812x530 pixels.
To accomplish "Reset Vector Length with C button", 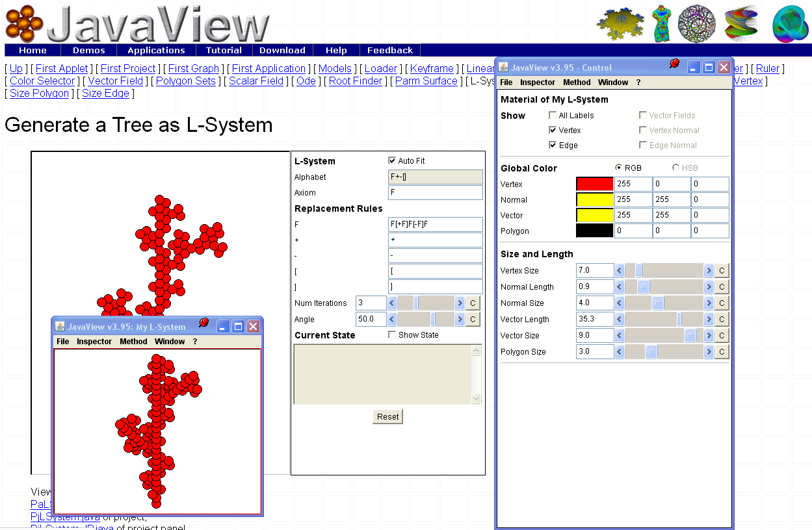I will (722, 320).
